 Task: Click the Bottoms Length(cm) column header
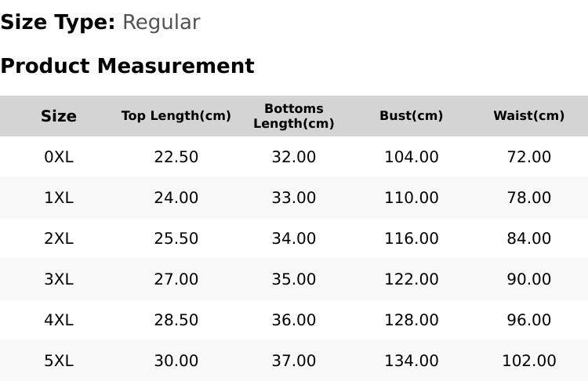click(x=294, y=116)
